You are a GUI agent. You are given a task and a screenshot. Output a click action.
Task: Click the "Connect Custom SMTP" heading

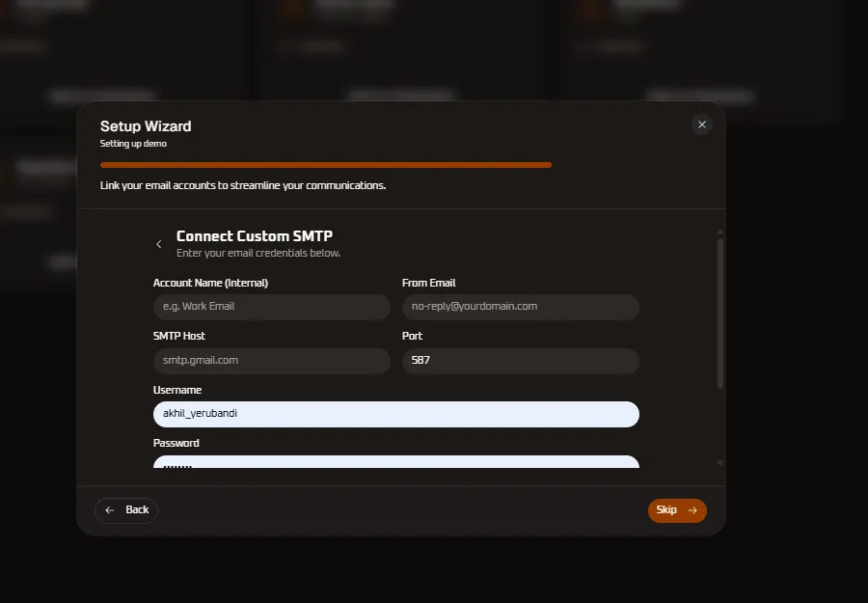pos(254,235)
